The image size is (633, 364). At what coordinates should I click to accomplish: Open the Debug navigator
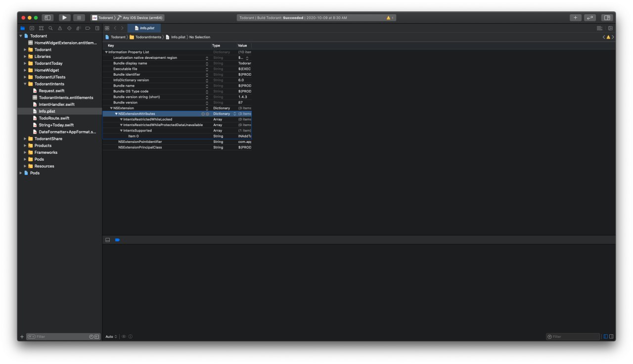[78, 28]
